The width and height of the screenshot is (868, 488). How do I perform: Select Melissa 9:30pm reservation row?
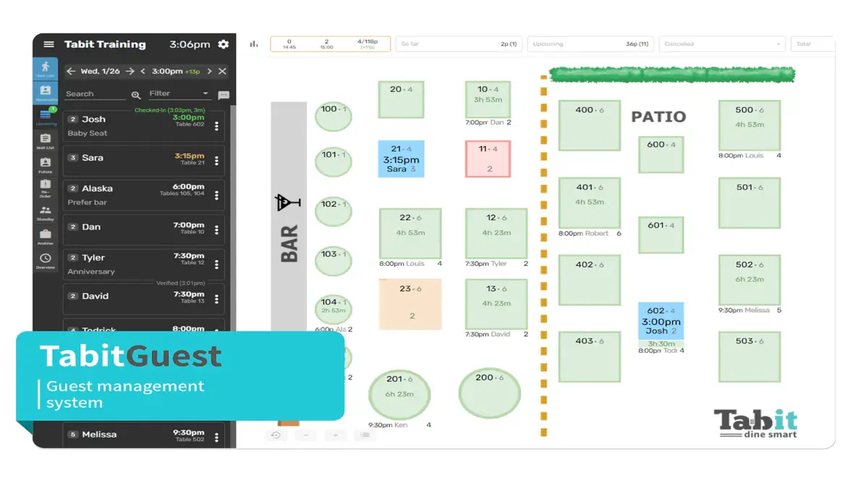coord(143,437)
